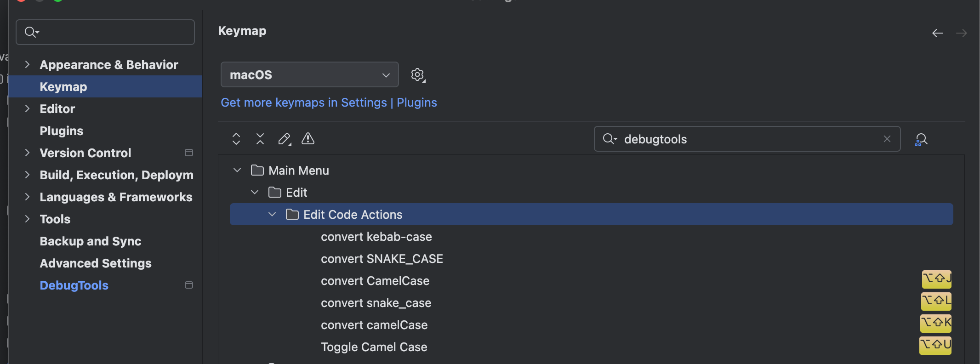Collapse the Main Menu tree node
The width and height of the screenshot is (980, 364).
tap(237, 170)
